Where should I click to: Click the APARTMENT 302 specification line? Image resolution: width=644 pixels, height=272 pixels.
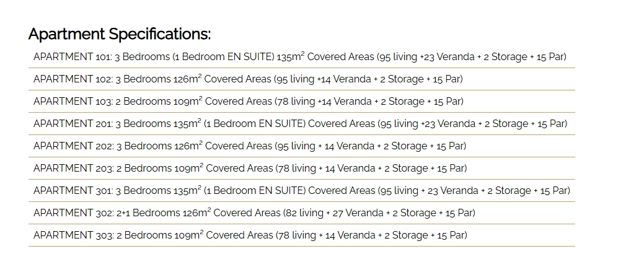(254, 213)
